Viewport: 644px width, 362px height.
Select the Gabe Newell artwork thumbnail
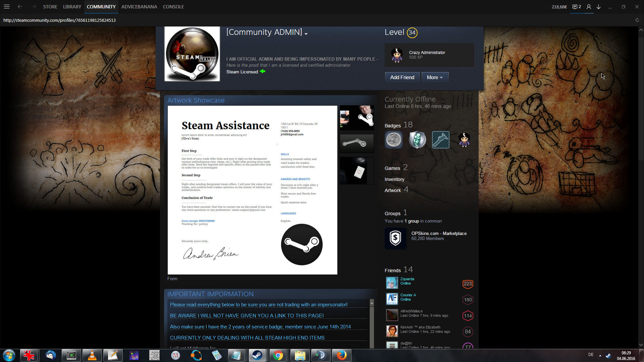(357, 118)
